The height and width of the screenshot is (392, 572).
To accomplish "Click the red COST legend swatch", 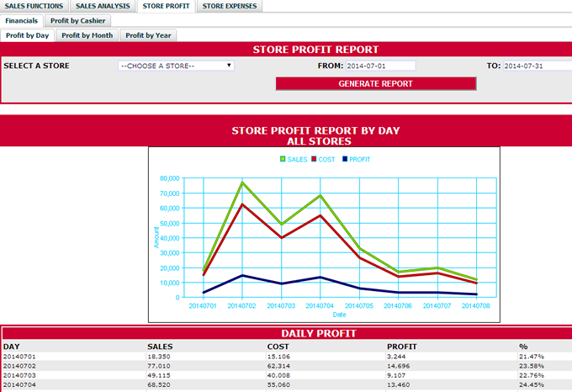I will [x=314, y=159].
